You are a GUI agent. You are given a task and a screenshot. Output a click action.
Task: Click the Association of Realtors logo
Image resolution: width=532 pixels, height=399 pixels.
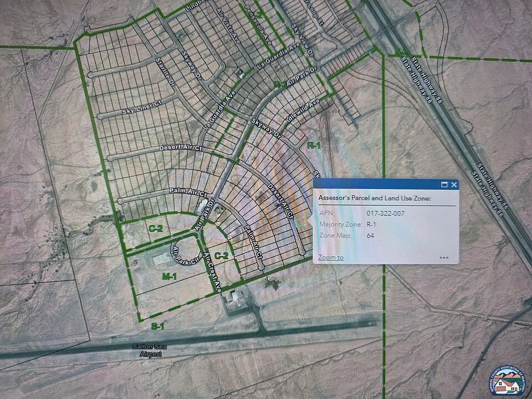(x=507, y=381)
